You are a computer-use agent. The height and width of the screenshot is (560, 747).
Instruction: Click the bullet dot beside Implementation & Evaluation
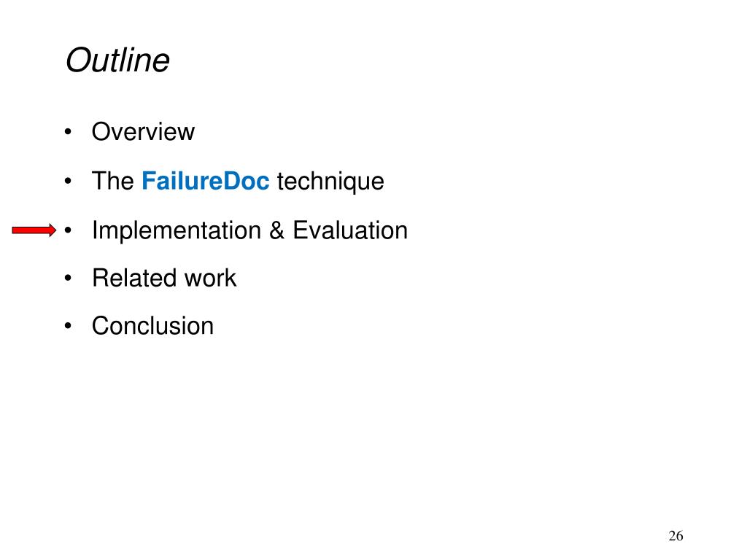69,231
